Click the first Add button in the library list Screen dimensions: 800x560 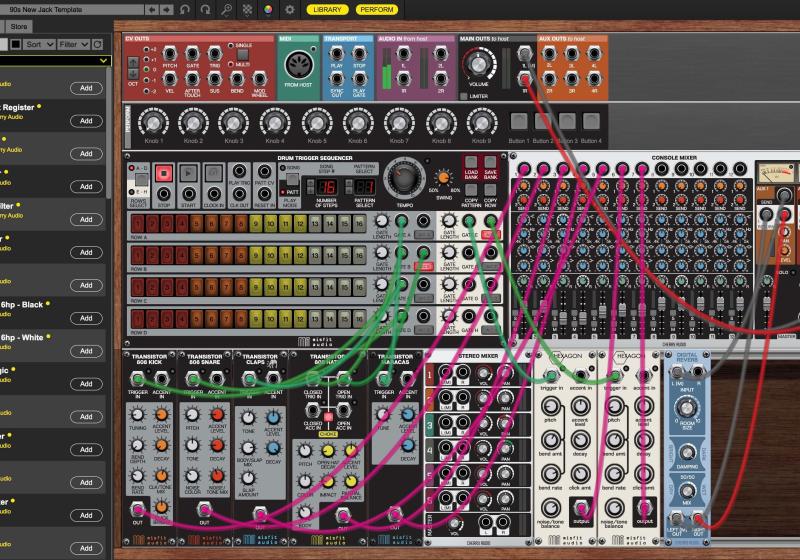tap(86, 88)
